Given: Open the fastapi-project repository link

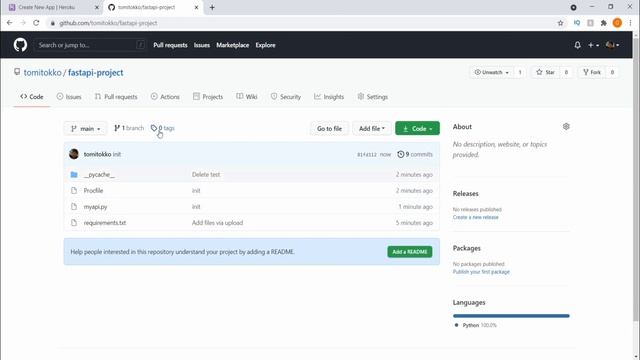Looking at the screenshot, I should pos(96,73).
